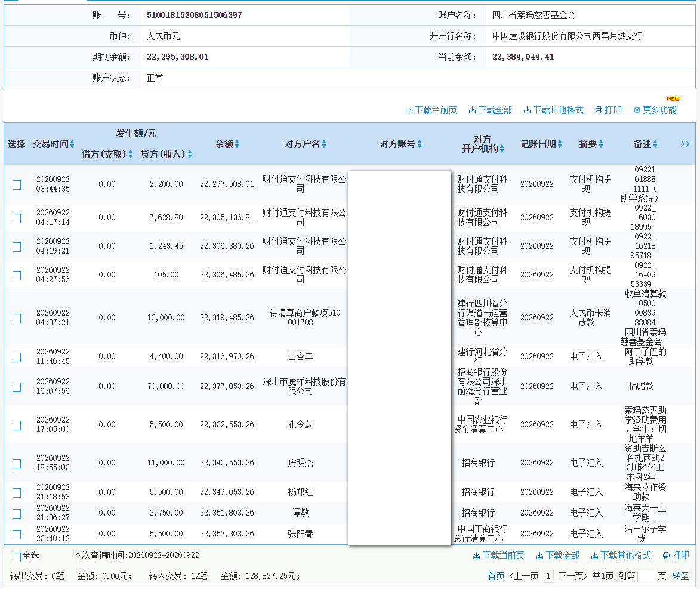Click the top 下载全部 download link
The image size is (700, 589).
(x=490, y=110)
